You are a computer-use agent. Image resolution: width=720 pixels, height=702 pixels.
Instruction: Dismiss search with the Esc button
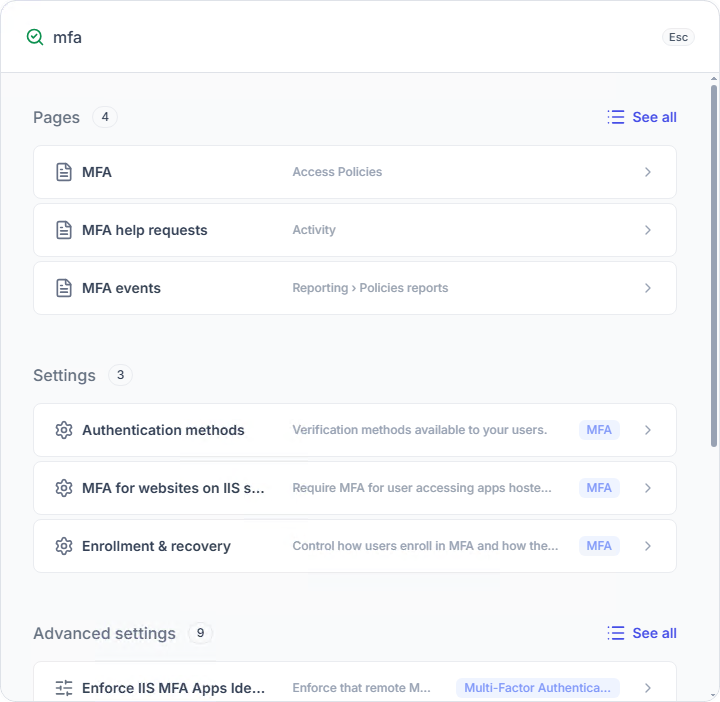pyautogui.click(x=678, y=37)
